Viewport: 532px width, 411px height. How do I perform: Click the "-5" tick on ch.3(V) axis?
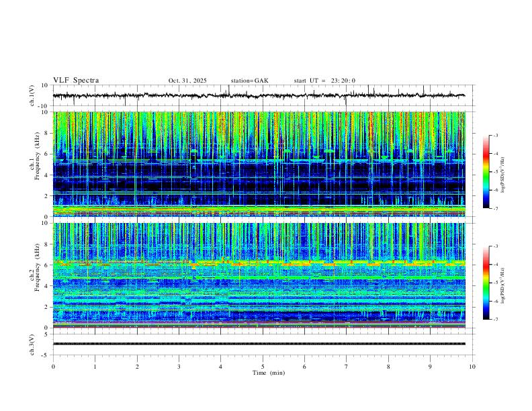45,355
